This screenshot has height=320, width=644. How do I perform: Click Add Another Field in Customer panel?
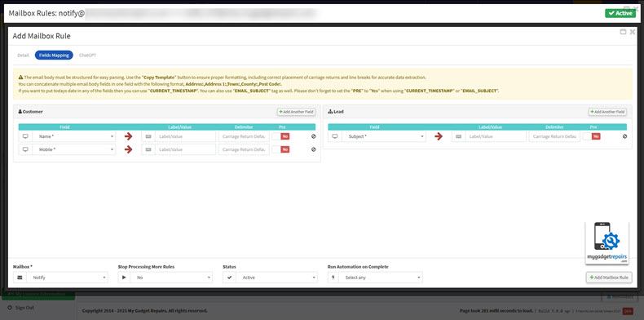coord(296,112)
